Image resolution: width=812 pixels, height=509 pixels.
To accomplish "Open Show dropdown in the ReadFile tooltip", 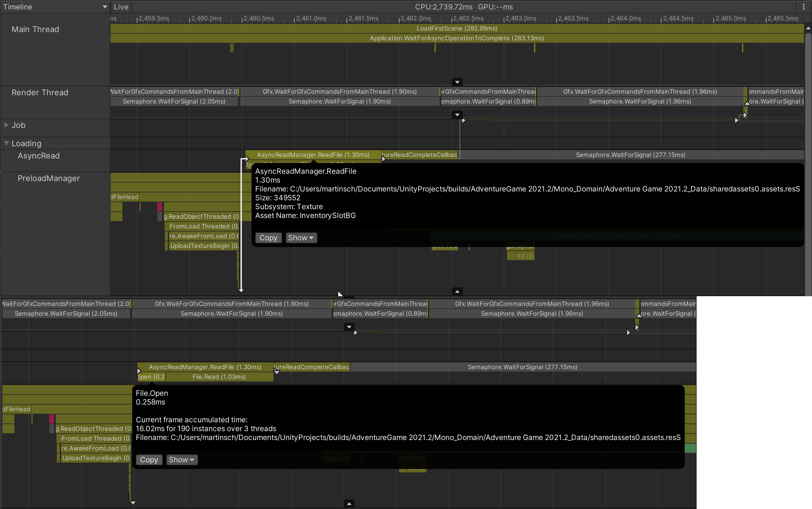I will pos(301,238).
